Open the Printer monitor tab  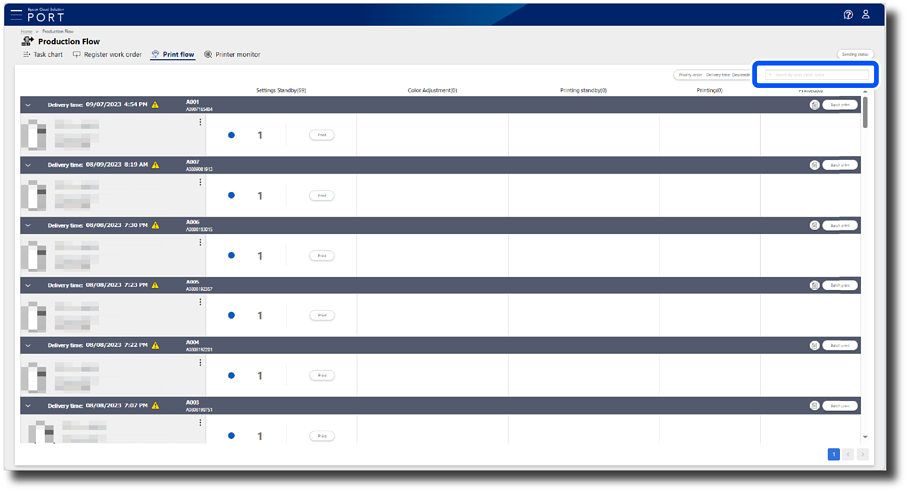pos(232,54)
